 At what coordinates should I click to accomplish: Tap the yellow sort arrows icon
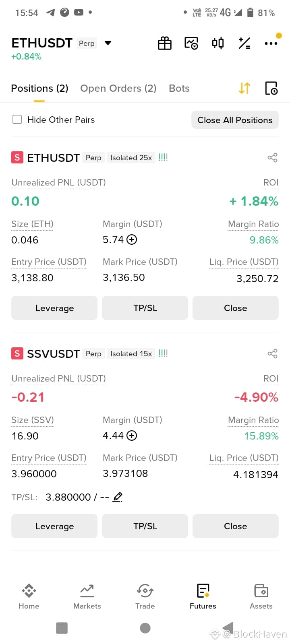pos(244,88)
